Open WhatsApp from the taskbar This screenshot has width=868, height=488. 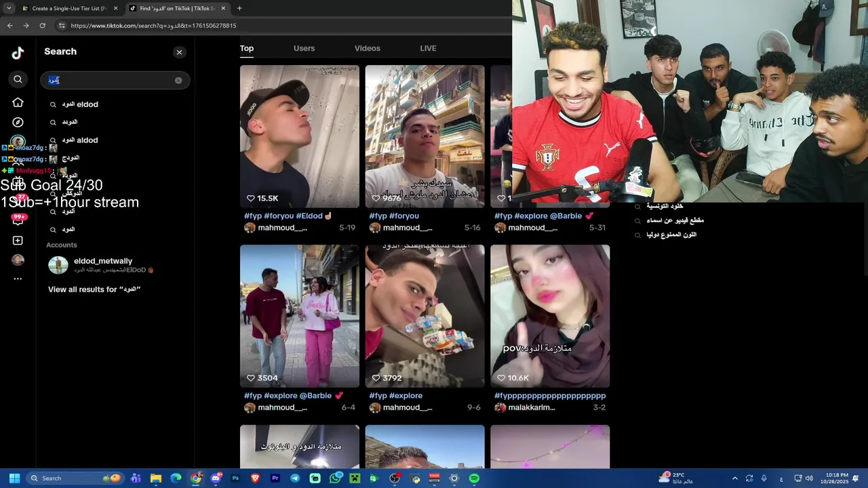(x=335, y=479)
